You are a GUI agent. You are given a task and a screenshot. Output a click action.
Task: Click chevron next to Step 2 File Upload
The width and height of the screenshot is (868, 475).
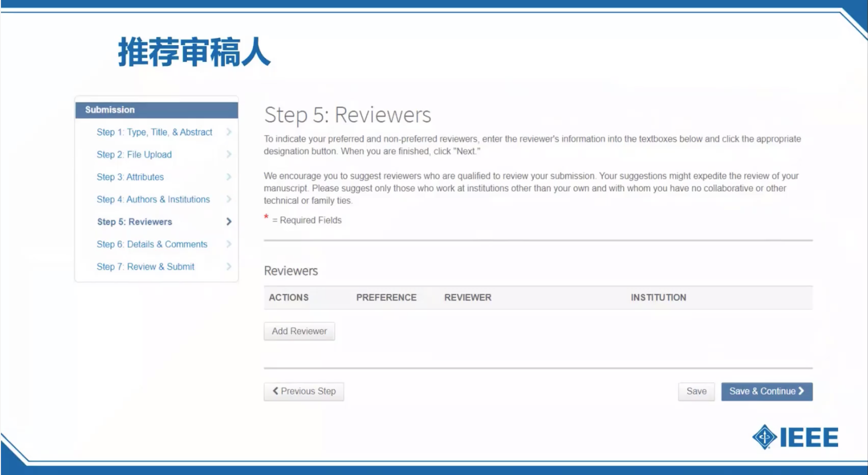tap(229, 154)
